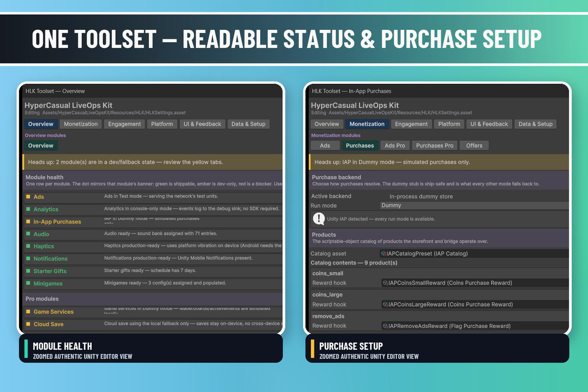The image size is (588, 392).
Task: Click the amber dot next to Cloud Save
Action: click(x=28, y=324)
